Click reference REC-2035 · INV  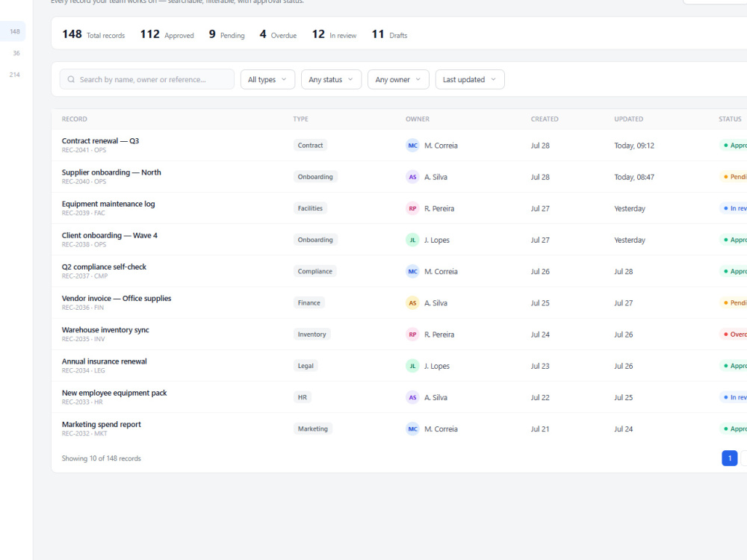click(84, 339)
